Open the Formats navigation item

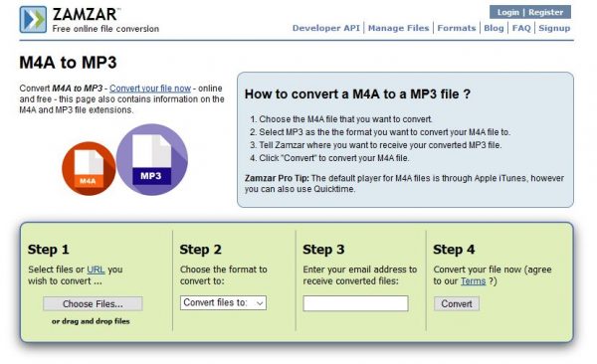(457, 28)
